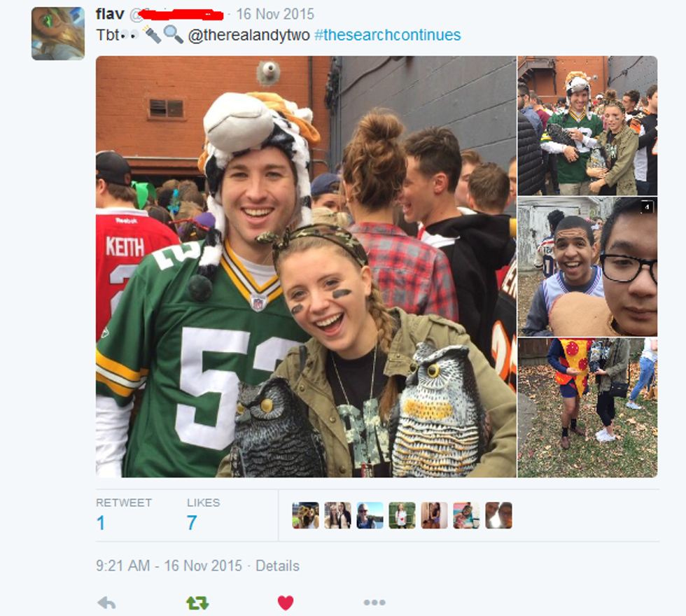This screenshot has width=686, height=616.
Task: Toggle the green retweet icon
Action: (x=197, y=603)
